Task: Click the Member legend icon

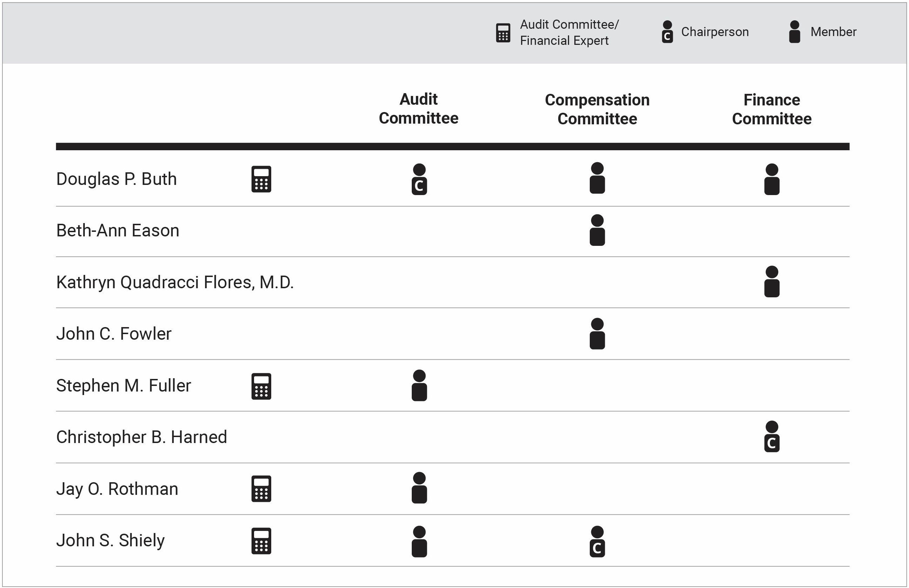Action: coord(794,32)
